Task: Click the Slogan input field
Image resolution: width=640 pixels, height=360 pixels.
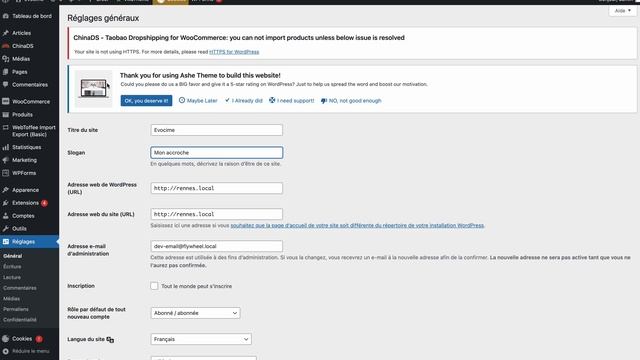Action: pos(216,153)
